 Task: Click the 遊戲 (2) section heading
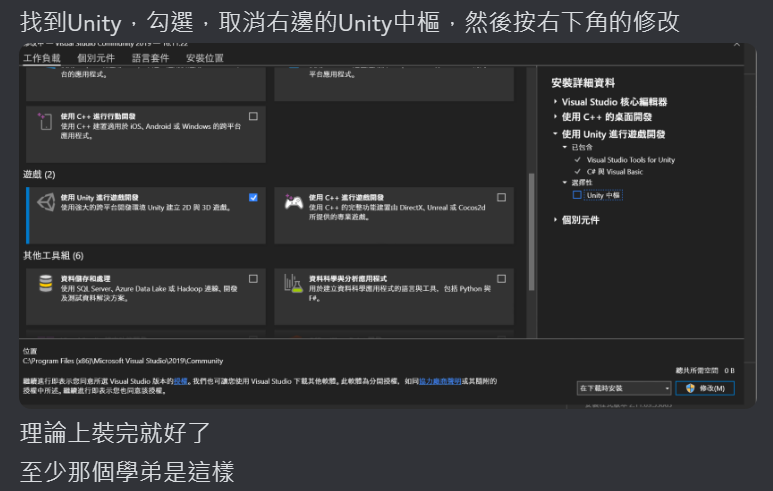click(x=39, y=175)
